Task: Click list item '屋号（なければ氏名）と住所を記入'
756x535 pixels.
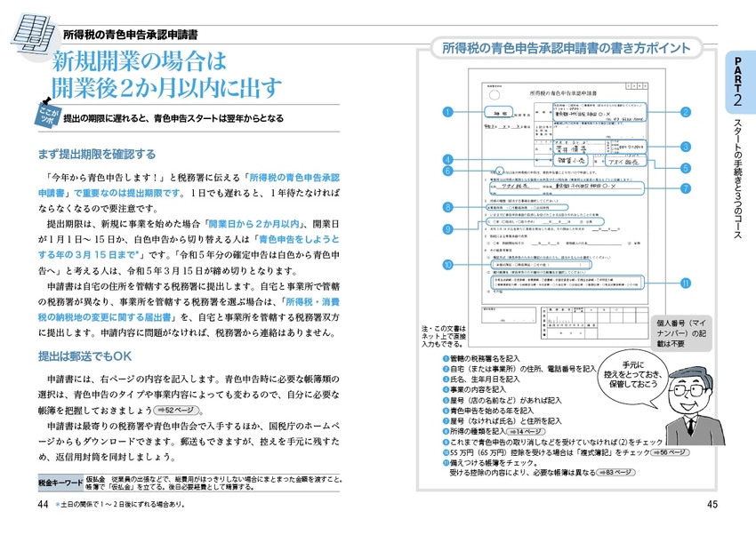Action: pyautogui.click(x=506, y=421)
